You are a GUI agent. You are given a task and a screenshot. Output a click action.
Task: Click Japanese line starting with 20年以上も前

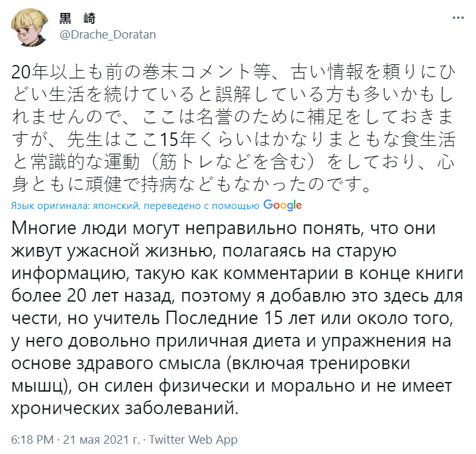(x=233, y=72)
